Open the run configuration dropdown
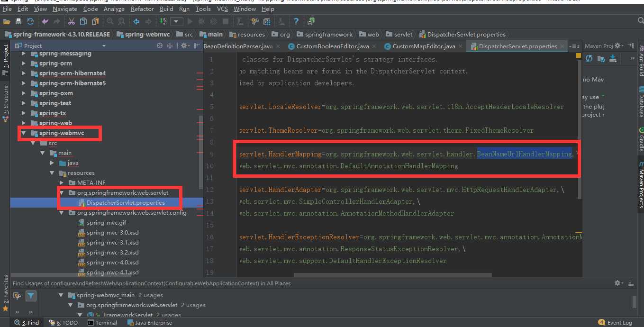The image size is (644, 327). coord(177,21)
